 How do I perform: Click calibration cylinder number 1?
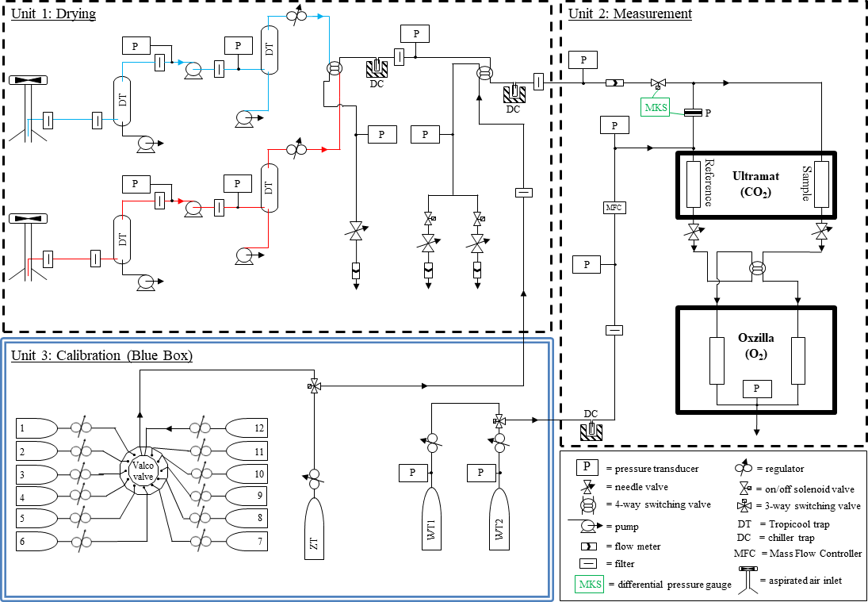[x=36, y=428]
